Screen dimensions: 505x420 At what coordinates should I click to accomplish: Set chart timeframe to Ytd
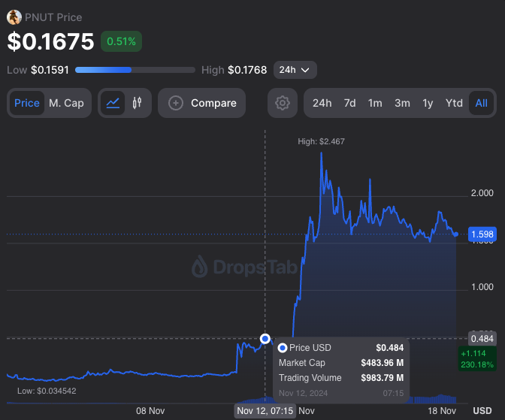(x=454, y=103)
